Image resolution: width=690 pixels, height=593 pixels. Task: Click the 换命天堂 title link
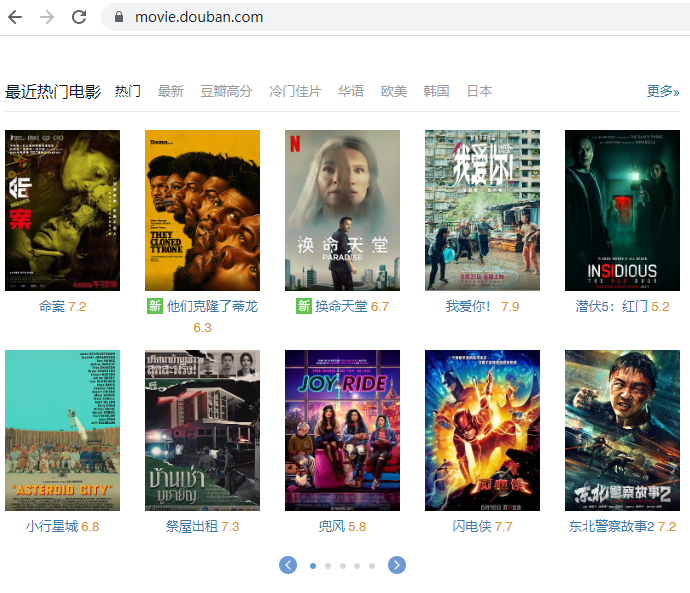[341, 306]
